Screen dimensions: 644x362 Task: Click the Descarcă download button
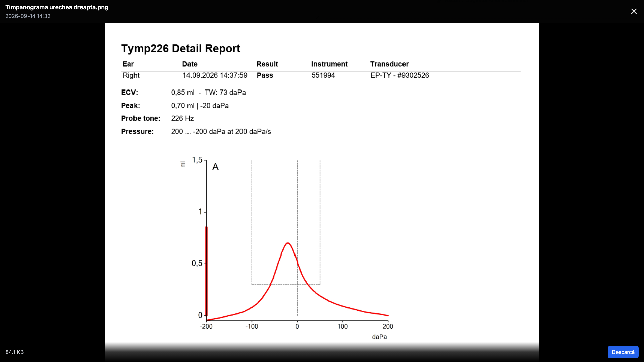(623, 352)
